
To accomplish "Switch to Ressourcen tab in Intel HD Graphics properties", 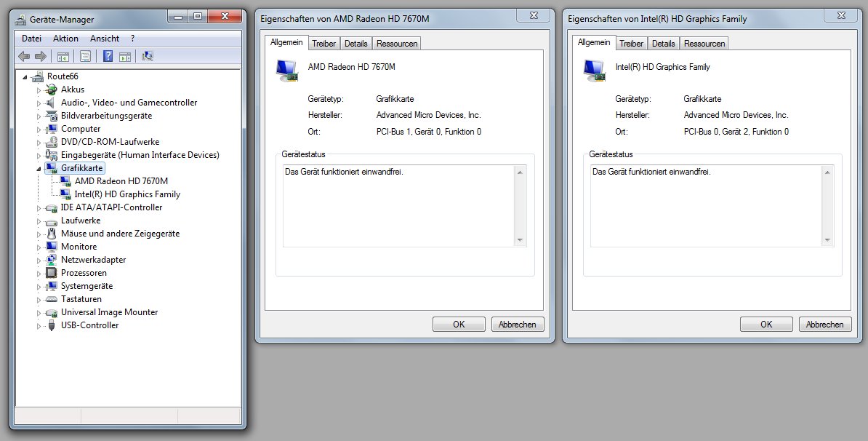I will click(x=704, y=43).
